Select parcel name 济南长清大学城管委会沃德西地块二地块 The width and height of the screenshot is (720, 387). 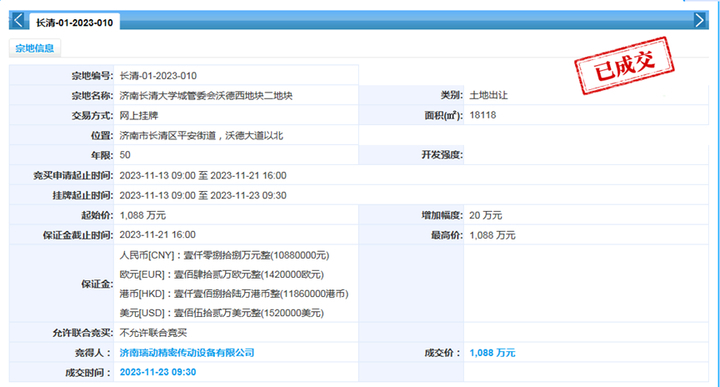(x=206, y=95)
